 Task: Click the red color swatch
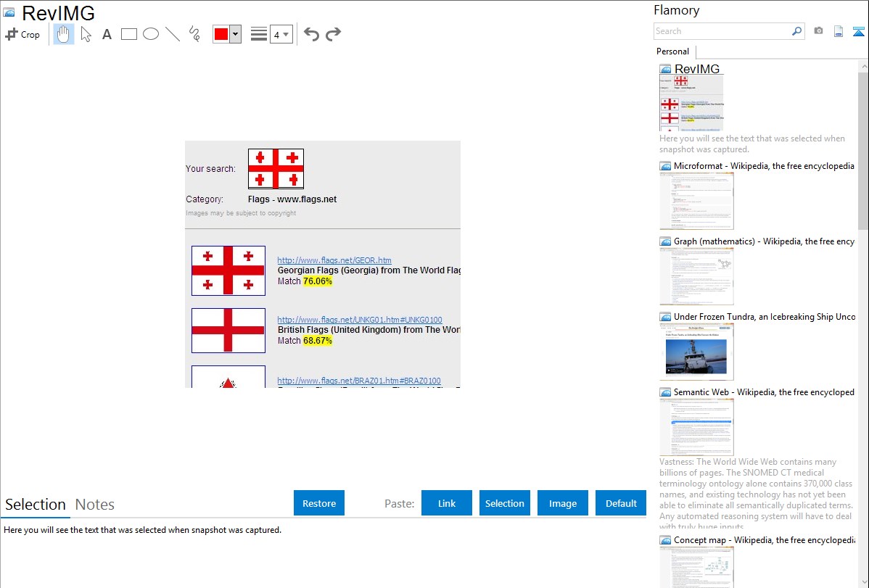221,34
